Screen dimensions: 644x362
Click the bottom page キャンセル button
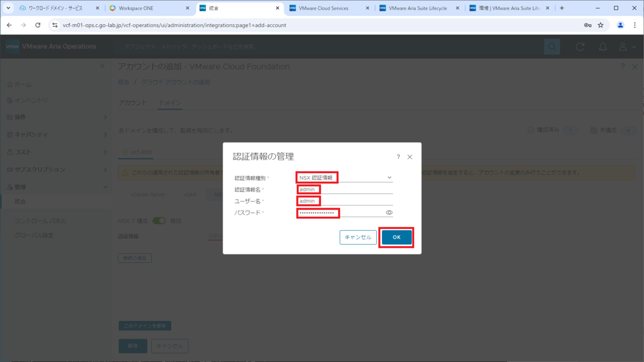point(170,346)
